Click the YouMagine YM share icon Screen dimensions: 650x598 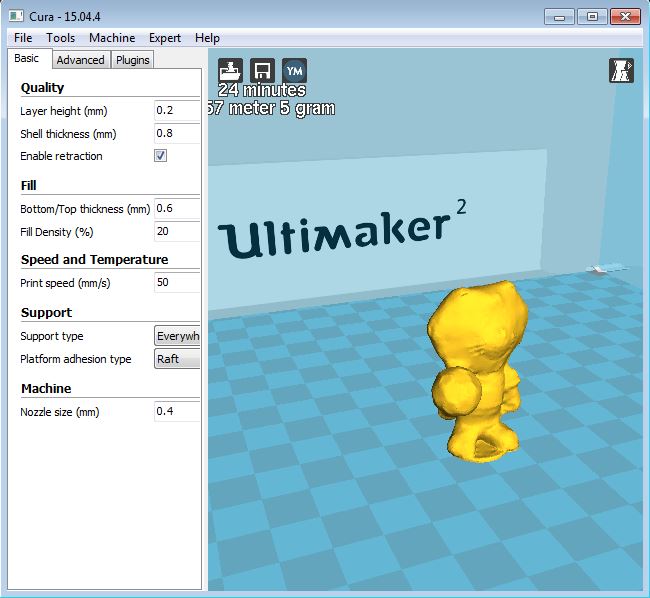pos(294,70)
